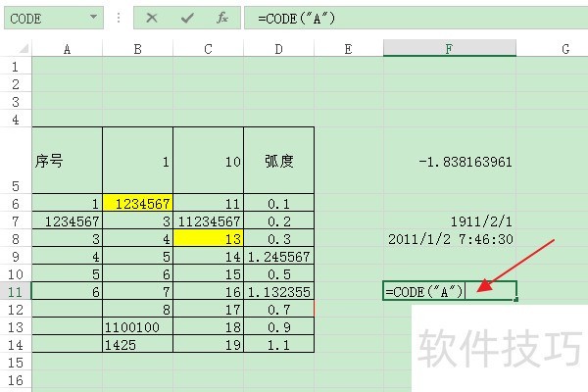588x392 pixels.
Task: Click cell showing 2011/1/2 7:46:30
Action: (450, 238)
